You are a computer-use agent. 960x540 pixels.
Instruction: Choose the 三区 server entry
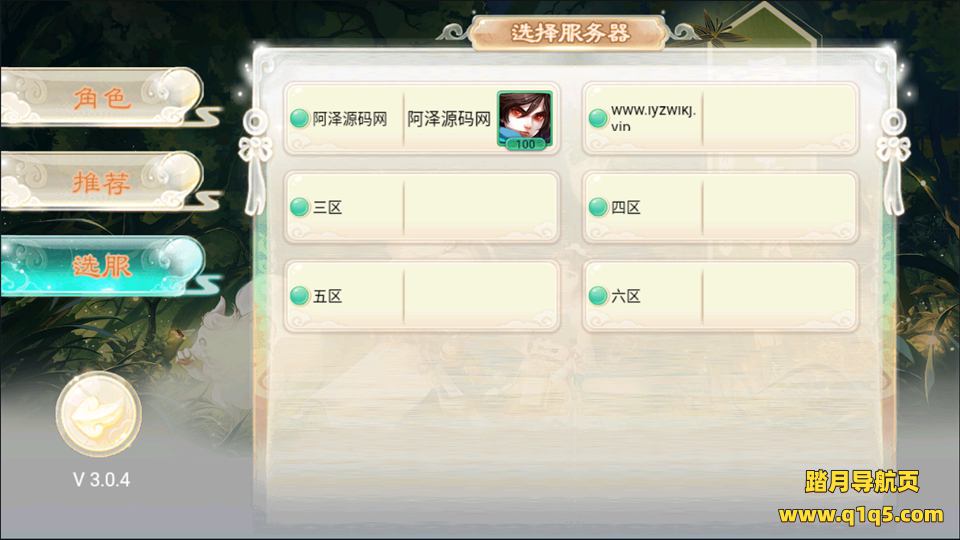422,208
